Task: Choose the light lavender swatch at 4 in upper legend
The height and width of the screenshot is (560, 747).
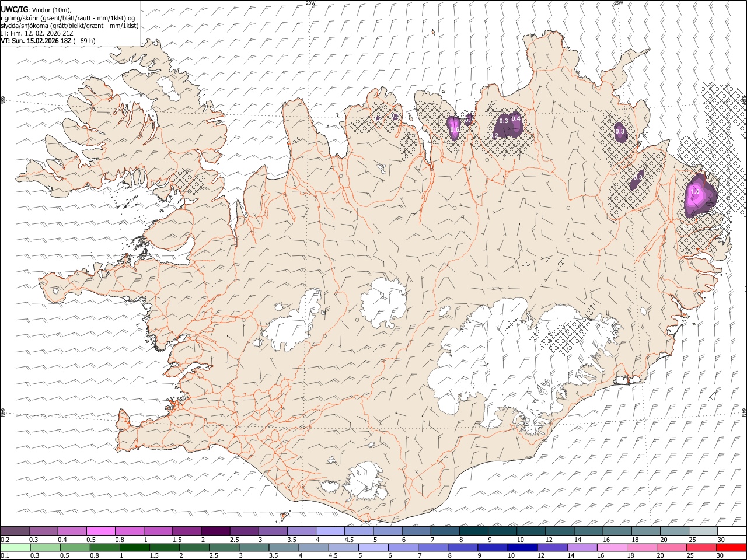Action: (330, 531)
